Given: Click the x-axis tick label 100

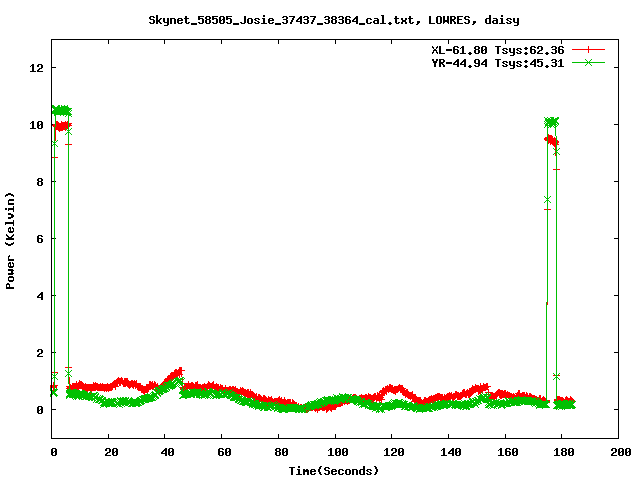Looking at the screenshot, I should tap(338, 452).
